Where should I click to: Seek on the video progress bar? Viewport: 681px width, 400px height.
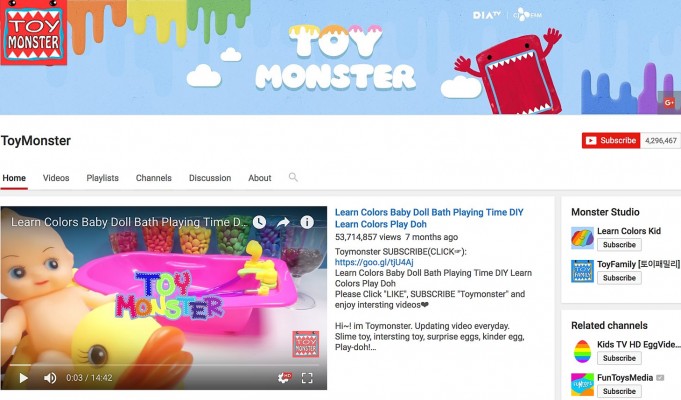(x=164, y=365)
